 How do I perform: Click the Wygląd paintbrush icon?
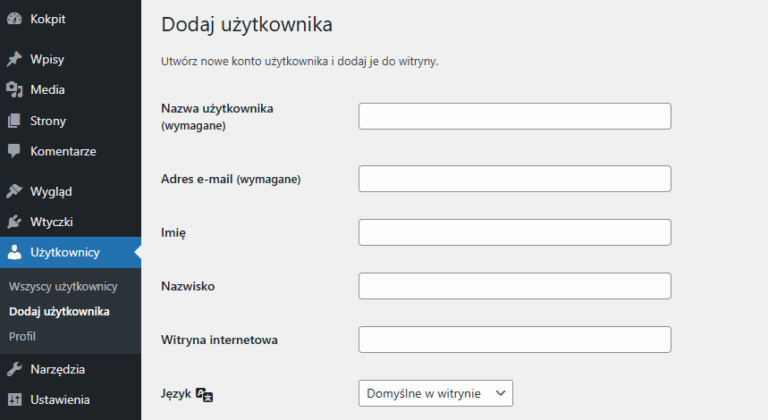coord(14,191)
